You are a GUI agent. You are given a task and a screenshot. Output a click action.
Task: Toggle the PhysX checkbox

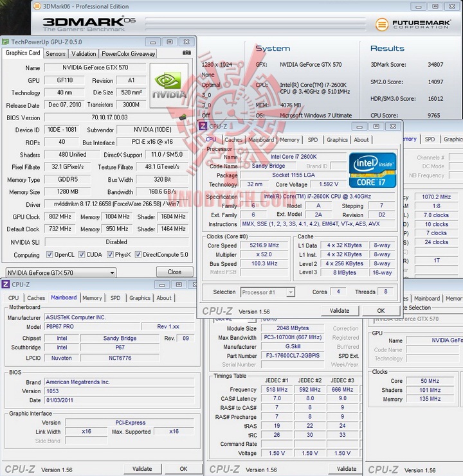110,254
